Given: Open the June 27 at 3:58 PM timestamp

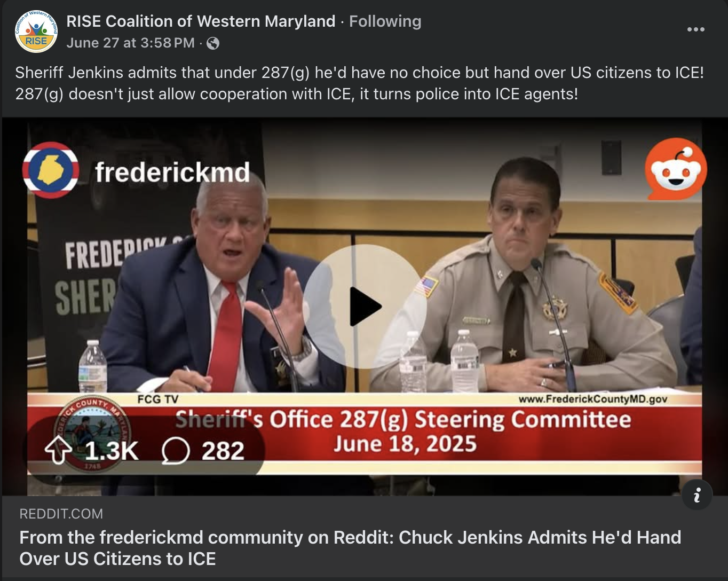Looking at the screenshot, I should pyautogui.click(x=131, y=43).
